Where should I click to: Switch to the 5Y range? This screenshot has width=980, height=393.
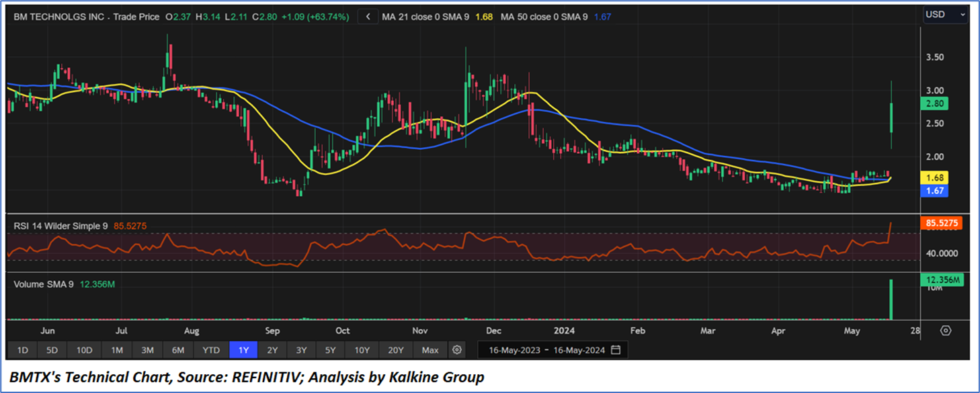[x=330, y=350]
